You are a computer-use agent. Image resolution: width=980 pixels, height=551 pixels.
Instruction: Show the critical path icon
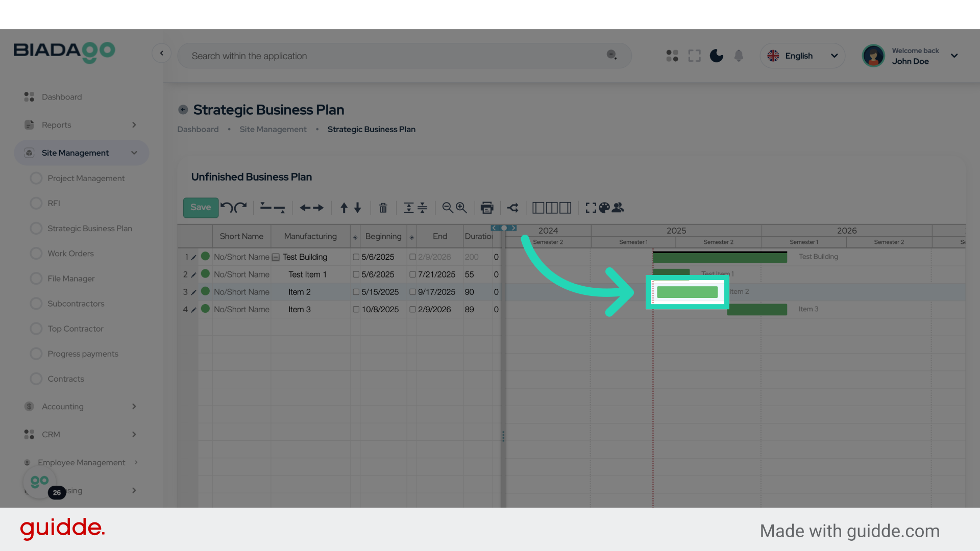tap(513, 208)
